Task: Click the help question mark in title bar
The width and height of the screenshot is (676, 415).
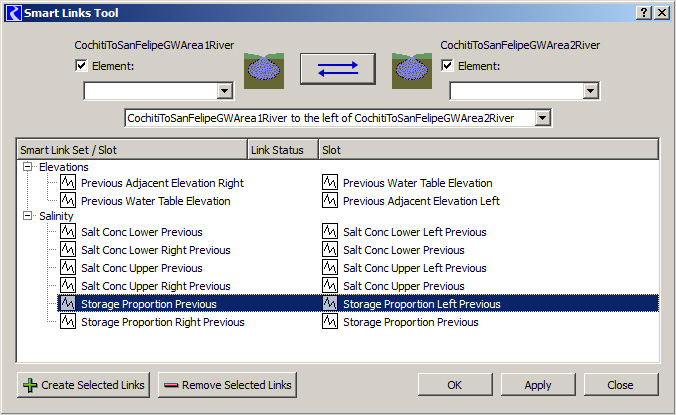Action: [x=644, y=12]
